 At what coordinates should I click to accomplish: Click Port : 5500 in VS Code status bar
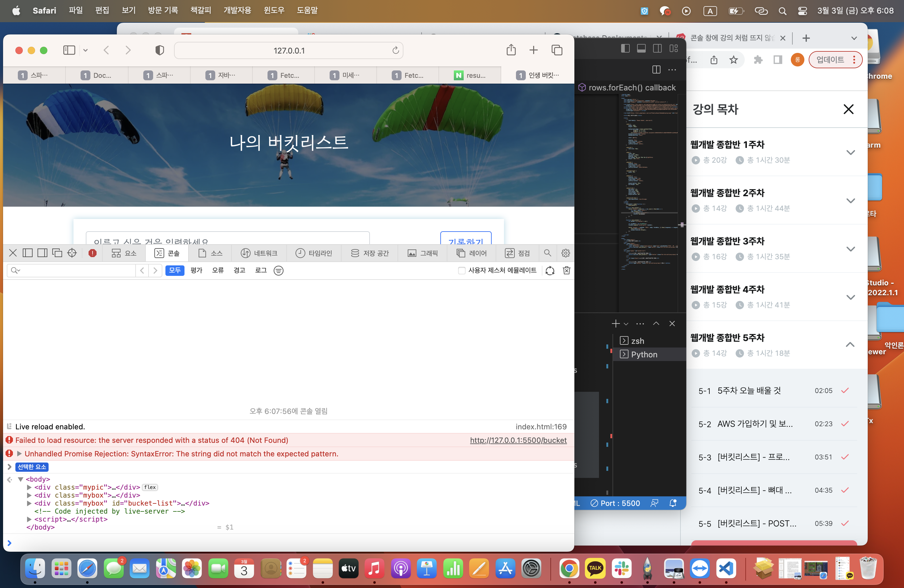click(615, 503)
